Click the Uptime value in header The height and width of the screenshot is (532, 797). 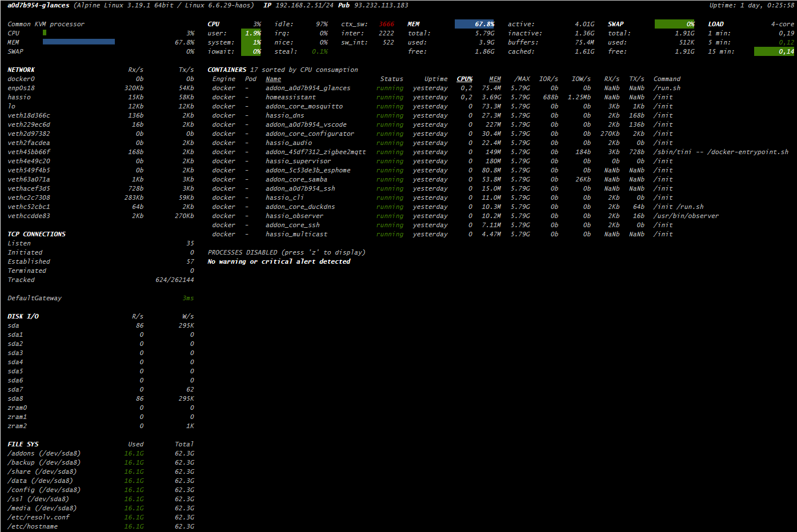click(752, 5)
